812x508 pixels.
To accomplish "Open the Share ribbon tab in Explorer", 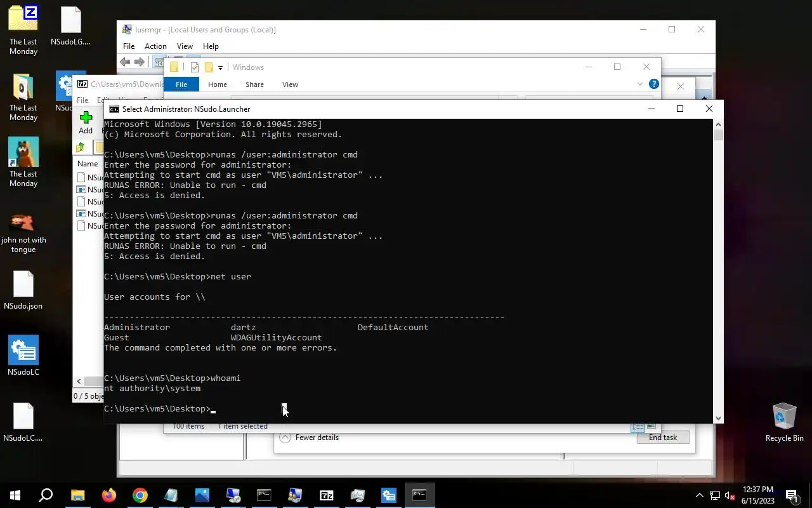I will tap(254, 84).
